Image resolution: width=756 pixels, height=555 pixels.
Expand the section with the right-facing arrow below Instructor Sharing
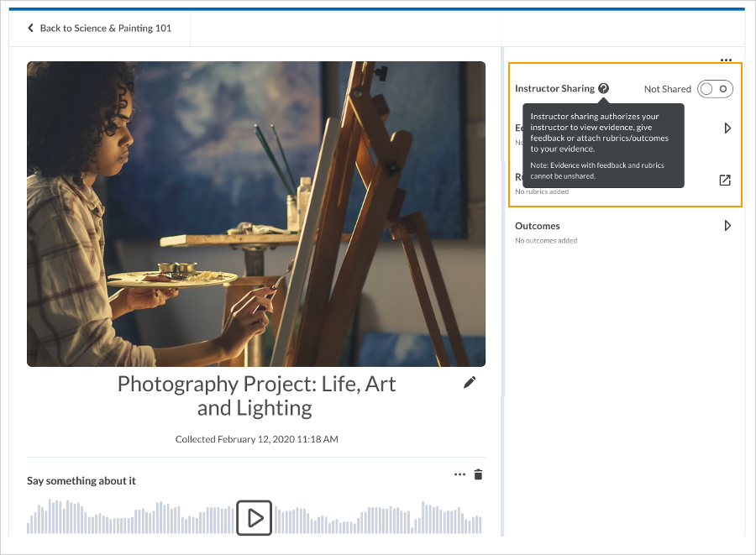click(727, 128)
